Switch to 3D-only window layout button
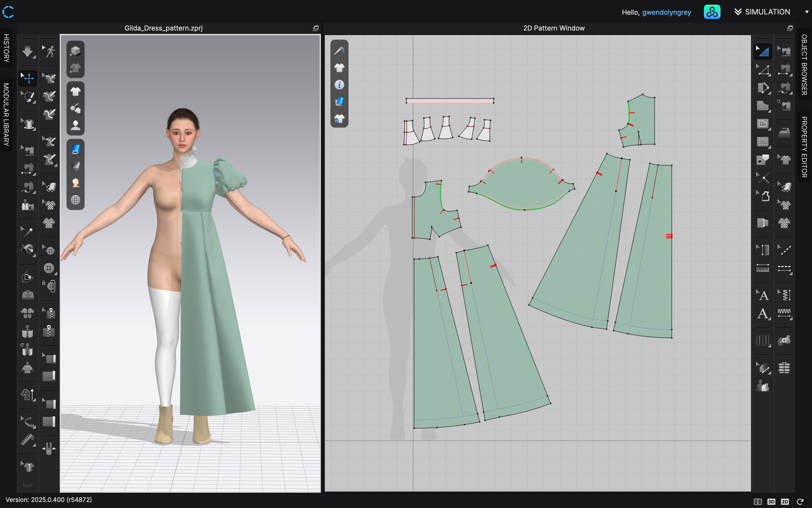 (x=771, y=501)
